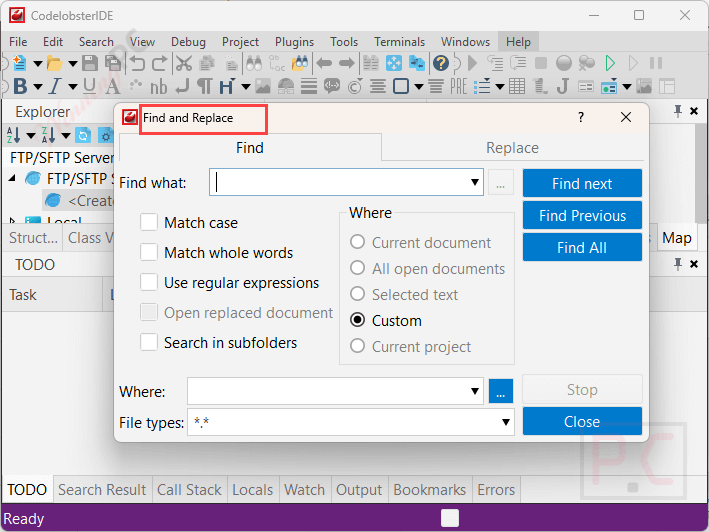This screenshot has height=532, width=709.
Task: Click the Sort A-Z icon in Explorer
Action: click(13, 135)
